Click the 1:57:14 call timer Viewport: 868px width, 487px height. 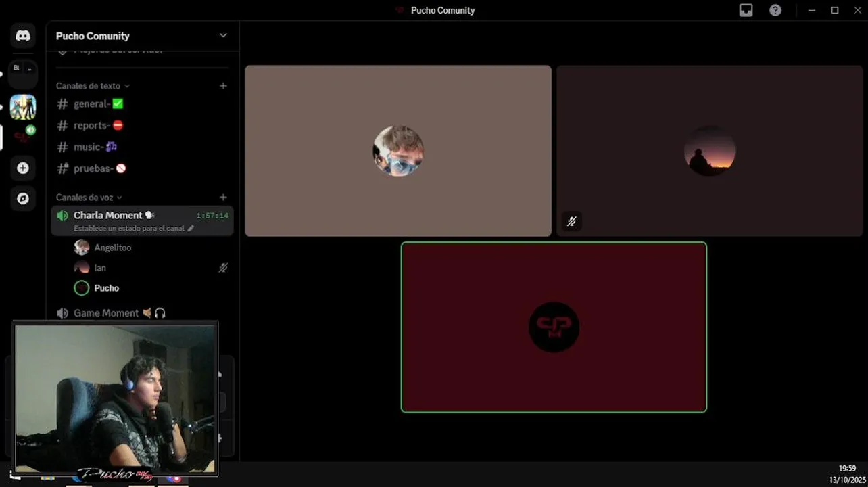coord(212,216)
